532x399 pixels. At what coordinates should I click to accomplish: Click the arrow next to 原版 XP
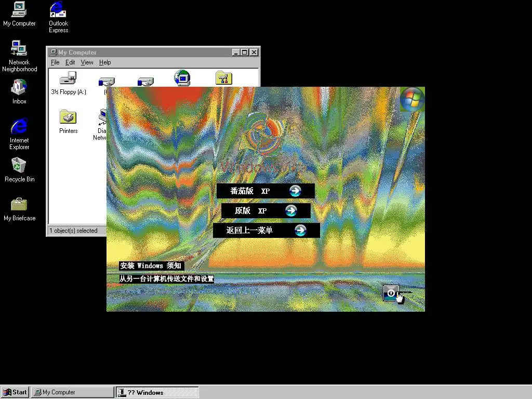pyautogui.click(x=291, y=211)
